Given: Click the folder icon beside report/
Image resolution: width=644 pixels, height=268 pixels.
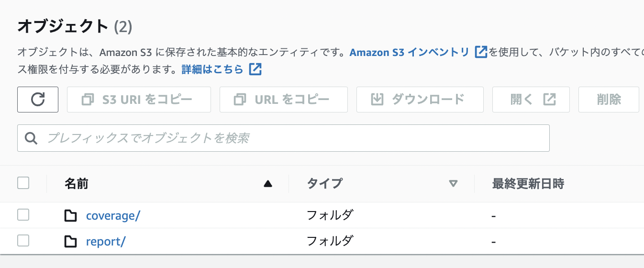Looking at the screenshot, I should coord(71,242).
